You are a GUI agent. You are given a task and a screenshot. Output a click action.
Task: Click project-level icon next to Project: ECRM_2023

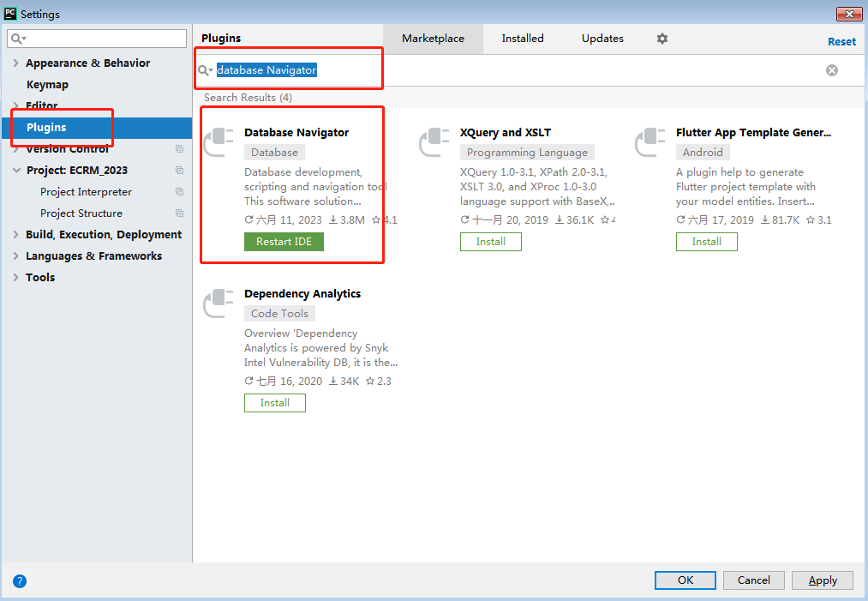(179, 170)
